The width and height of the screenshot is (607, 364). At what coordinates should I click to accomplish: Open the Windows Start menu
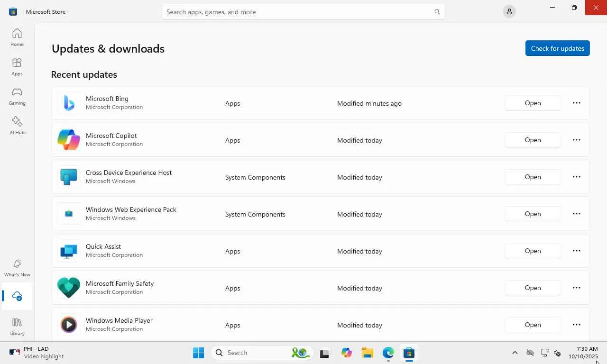[198, 353]
